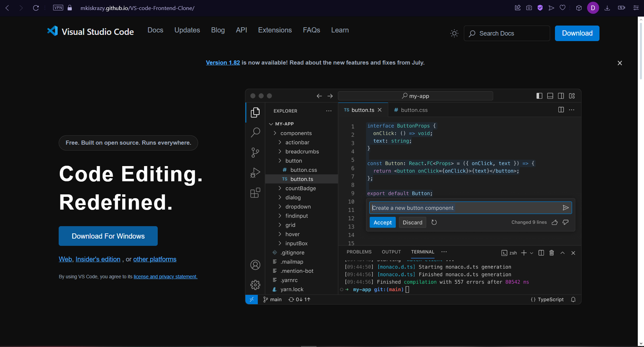Click the Accounts icon in activity bar

click(255, 265)
